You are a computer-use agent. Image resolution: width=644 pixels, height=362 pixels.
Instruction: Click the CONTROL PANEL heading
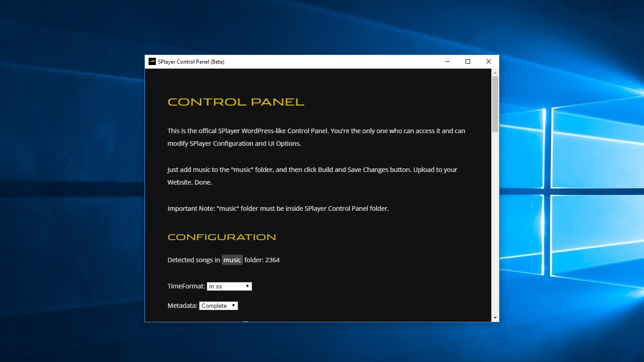[x=236, y=102]
